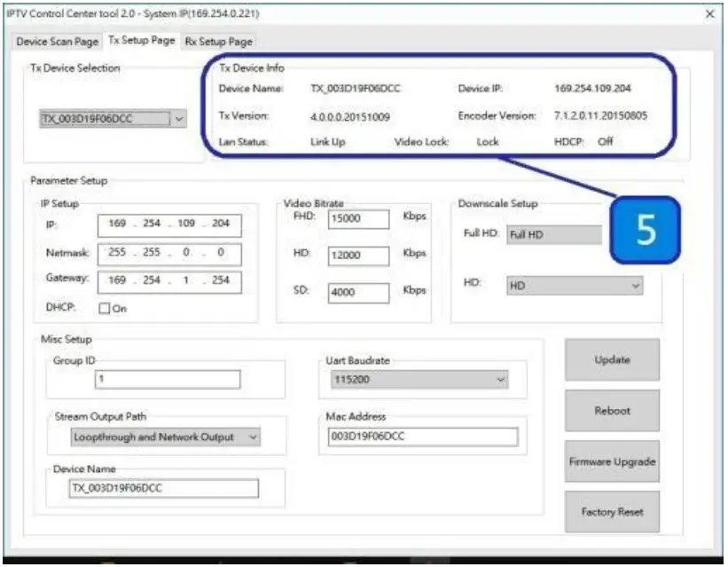Click the Device Name input field
728x567 pixels.
tap(163, 488)
